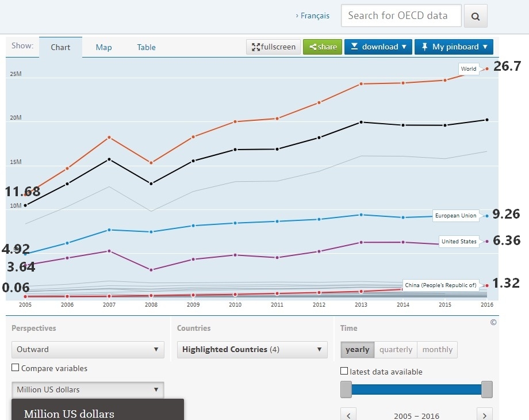Open the My pinboard menu

click(454, 47)
